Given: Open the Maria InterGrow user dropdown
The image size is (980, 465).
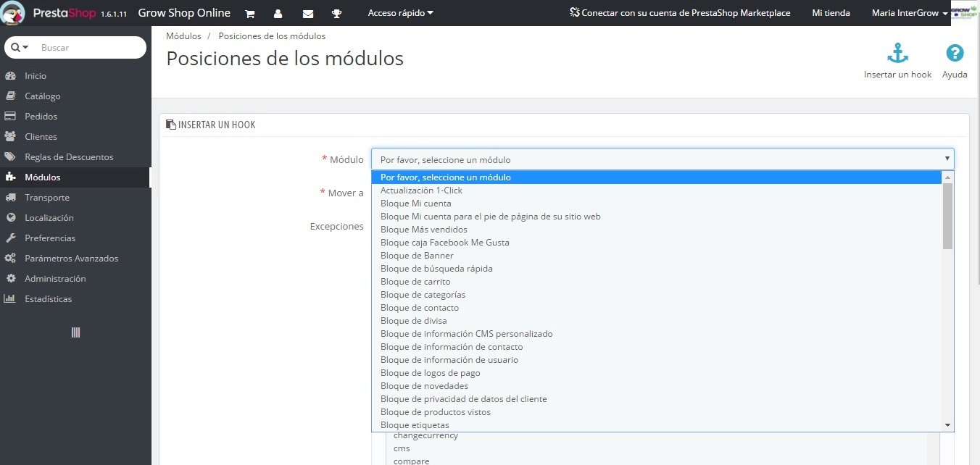Looking at the screenshot, I should click(x=910, y=13).
